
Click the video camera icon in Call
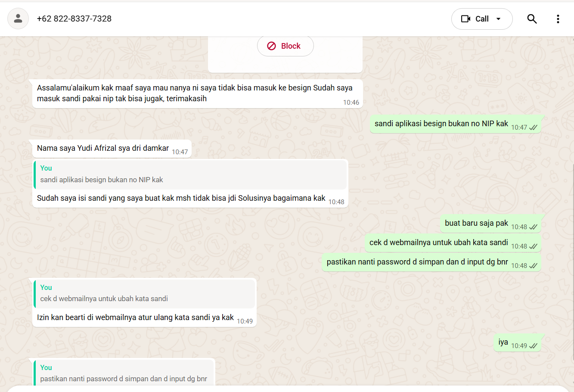[465, 19]
